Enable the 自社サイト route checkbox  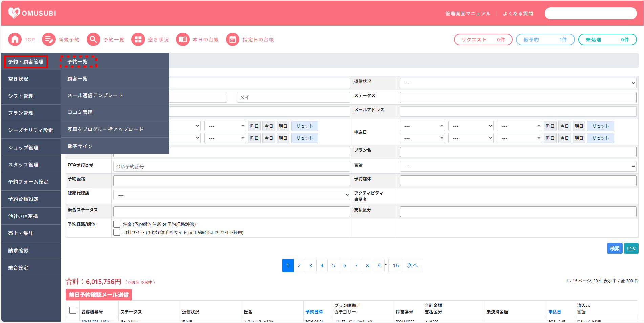(117, 232)
